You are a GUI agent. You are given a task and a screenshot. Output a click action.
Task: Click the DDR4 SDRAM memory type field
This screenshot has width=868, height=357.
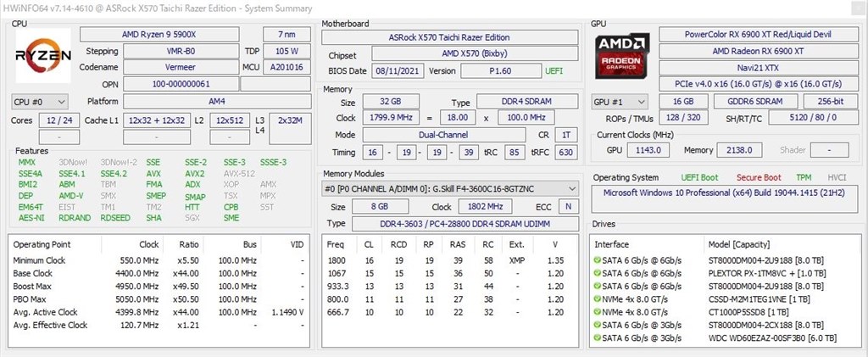click(x=527, y=102)
